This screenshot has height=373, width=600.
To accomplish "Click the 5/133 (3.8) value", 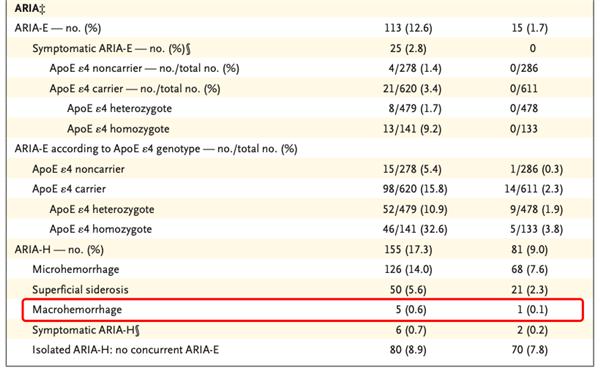I will coord(536,229).
